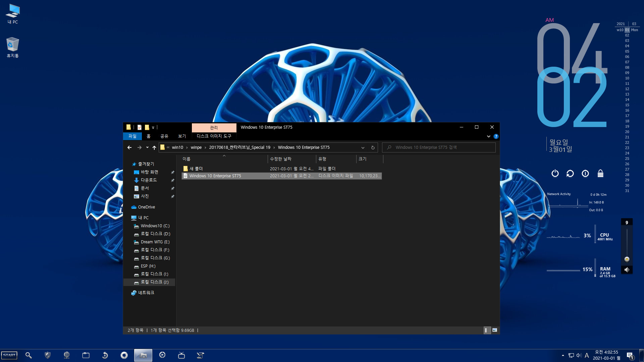Select 네트워크 in the navigation pane

tap(146, 293)
